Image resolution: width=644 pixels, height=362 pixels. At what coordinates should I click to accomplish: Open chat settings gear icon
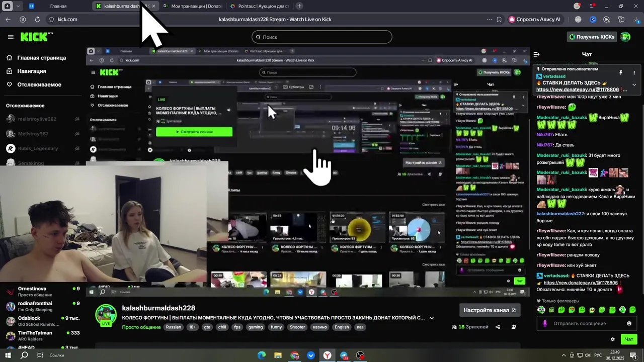[612, 339]
